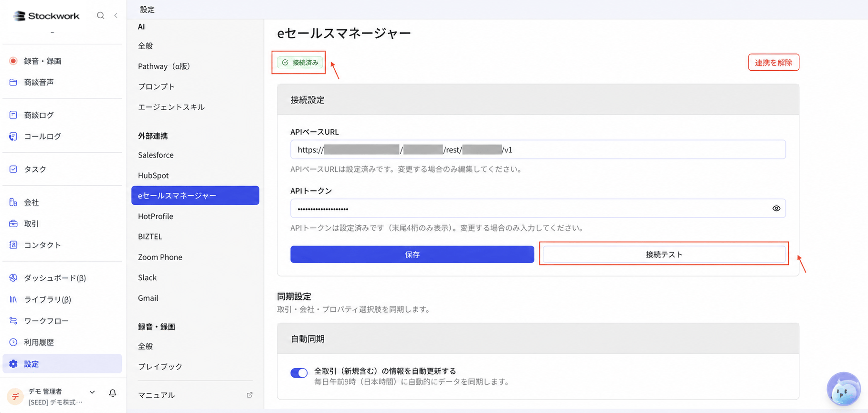The image size is (868, 413).
Task: Click the ワークフロー icon
Action: [x=13, y=321]
